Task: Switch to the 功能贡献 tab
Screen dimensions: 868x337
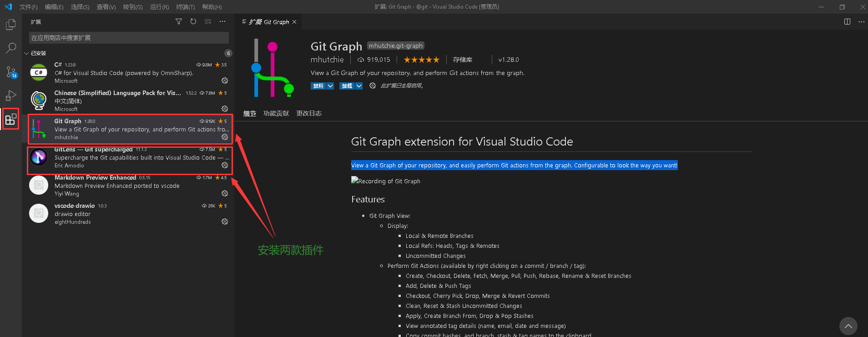Action: pyautogui.click(x=276, y=113)
